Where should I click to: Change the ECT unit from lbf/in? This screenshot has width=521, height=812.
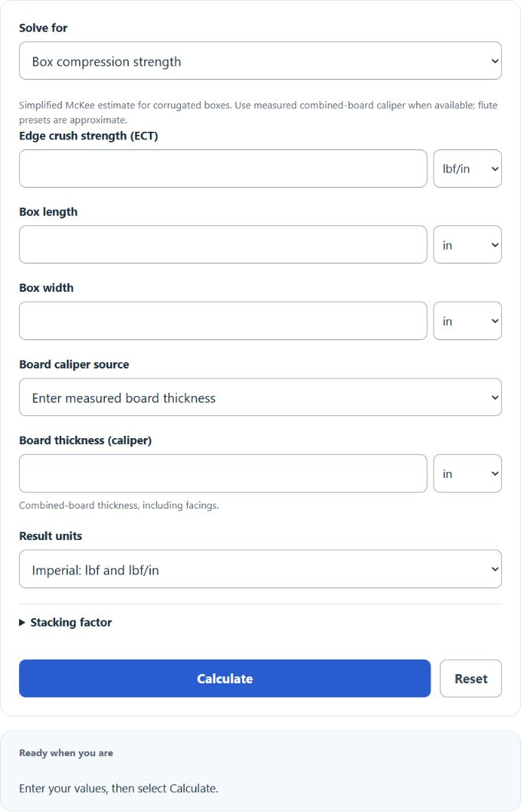click(467, 169)
